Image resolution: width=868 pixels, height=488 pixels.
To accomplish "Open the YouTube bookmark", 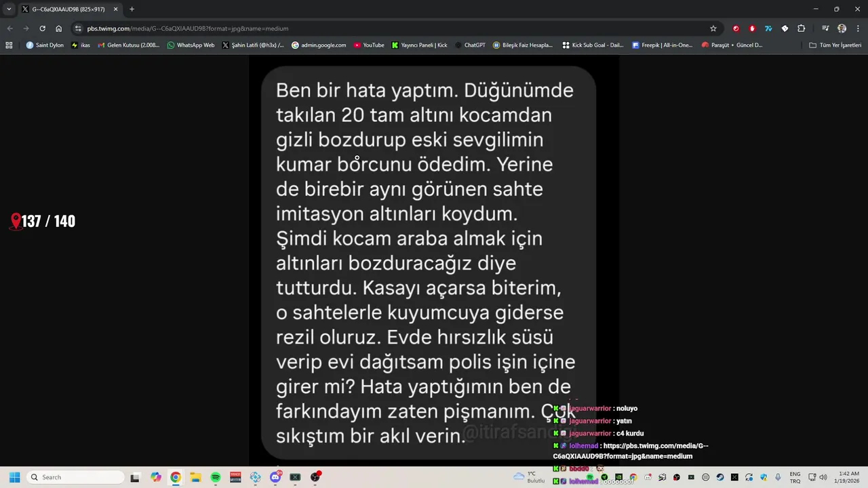I will [369, 45].
